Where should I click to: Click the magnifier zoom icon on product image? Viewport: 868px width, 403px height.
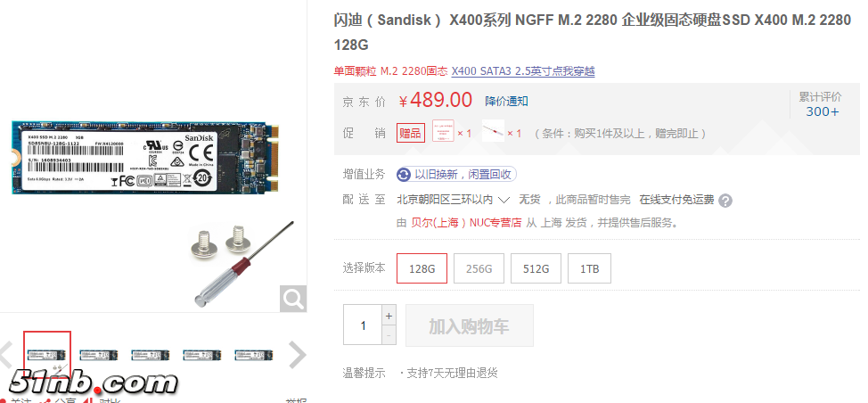click(293, 299)
